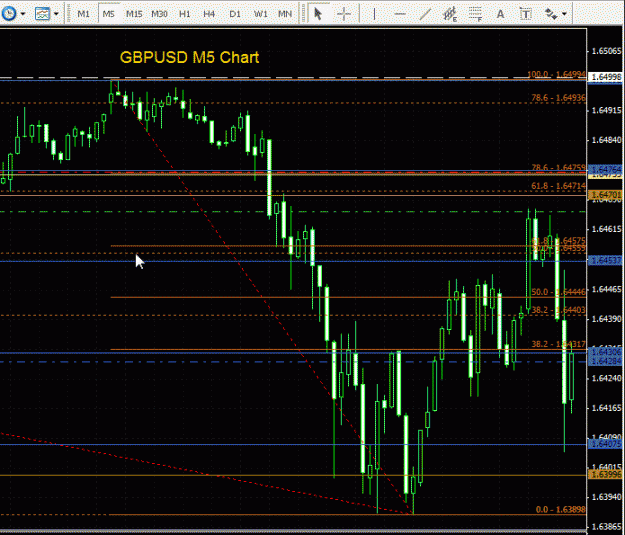This screenshot has height=535, width=625.
Task: Click the Periods clock icon
Action: (x=9, y=14)
